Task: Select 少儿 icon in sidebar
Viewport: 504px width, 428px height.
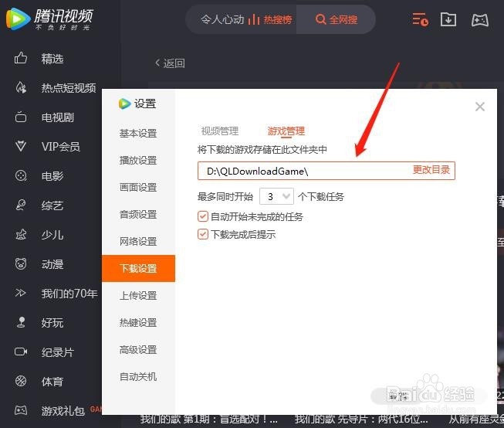Action: click(x=21, y=235)
